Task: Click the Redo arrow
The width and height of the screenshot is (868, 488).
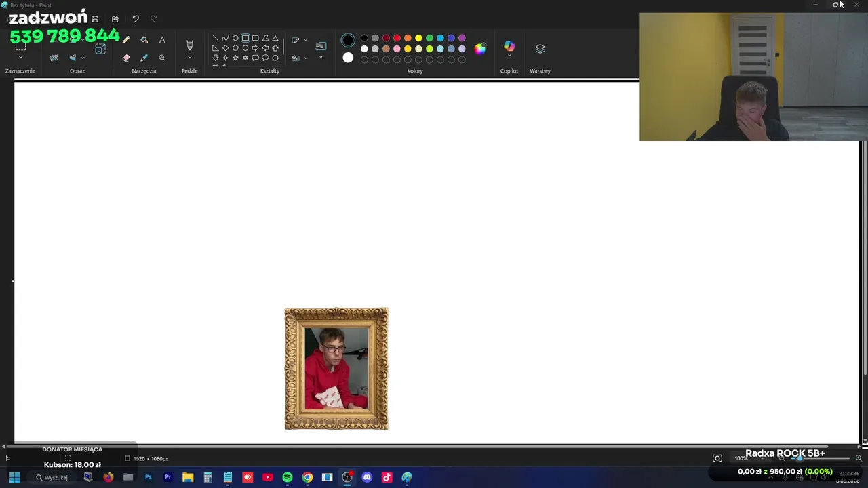Action: [153, 19]
